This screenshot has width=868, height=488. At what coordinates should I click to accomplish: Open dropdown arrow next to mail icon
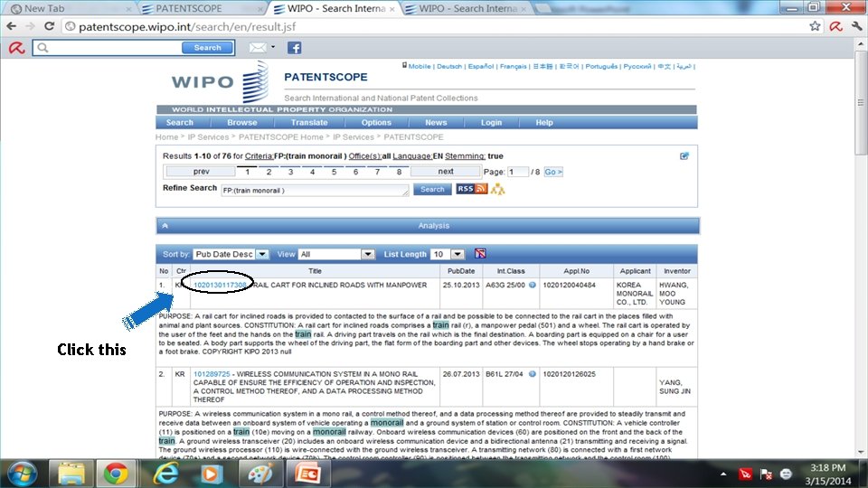273,47
